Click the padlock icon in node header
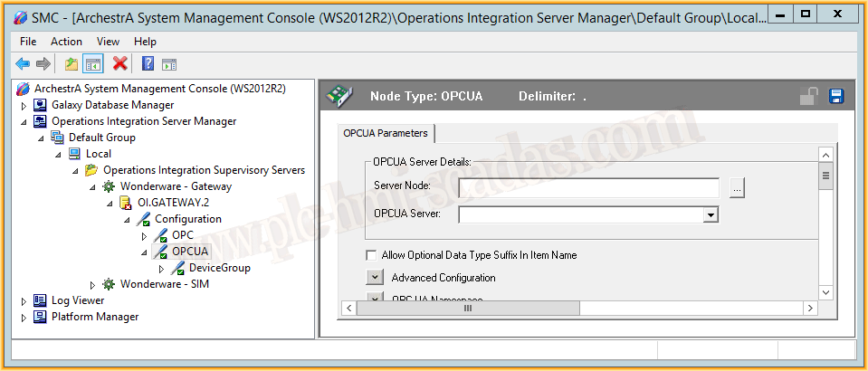This screenshot has height=371, width=868. pos(809,96)
